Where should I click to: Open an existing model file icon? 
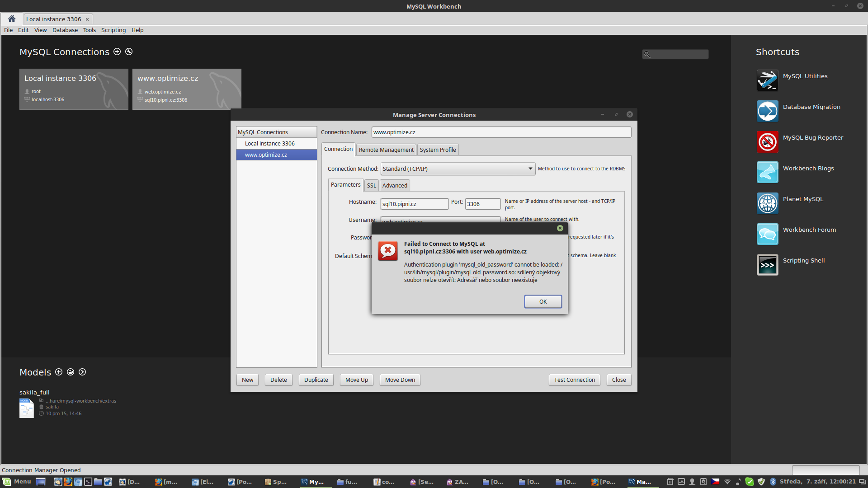[x=71, y=372]
